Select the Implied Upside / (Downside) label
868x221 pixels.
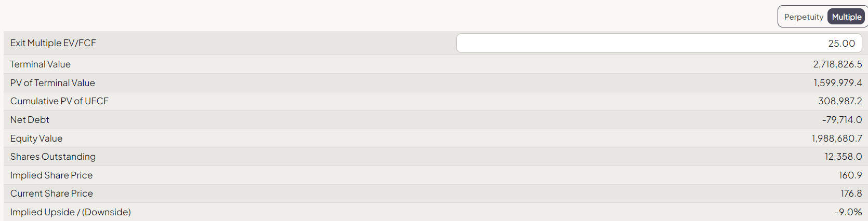71,212
